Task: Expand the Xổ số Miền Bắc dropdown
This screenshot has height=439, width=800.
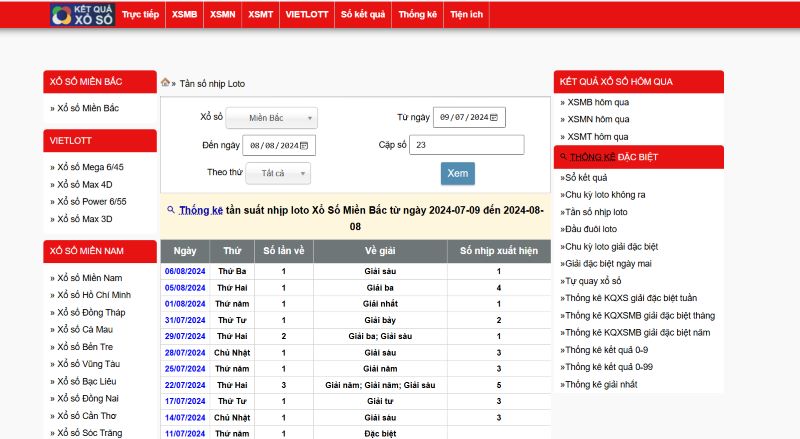Action: coord(271,118)
